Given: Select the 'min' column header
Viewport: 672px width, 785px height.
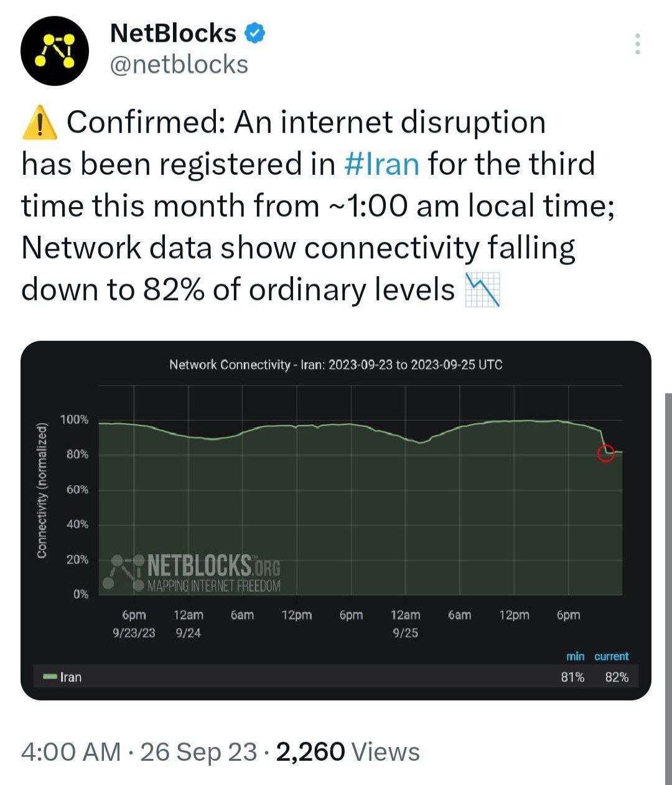Looking at the screenshot, I should (575, 656).
